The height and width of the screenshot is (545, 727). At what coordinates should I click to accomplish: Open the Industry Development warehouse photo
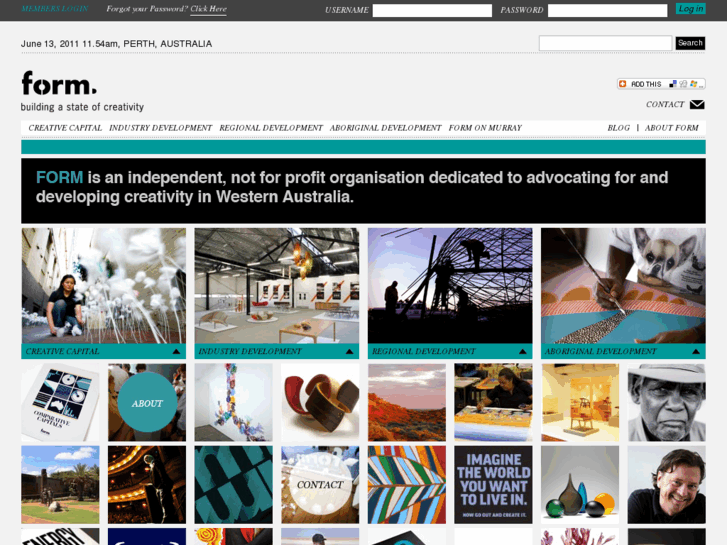(277, 286)
